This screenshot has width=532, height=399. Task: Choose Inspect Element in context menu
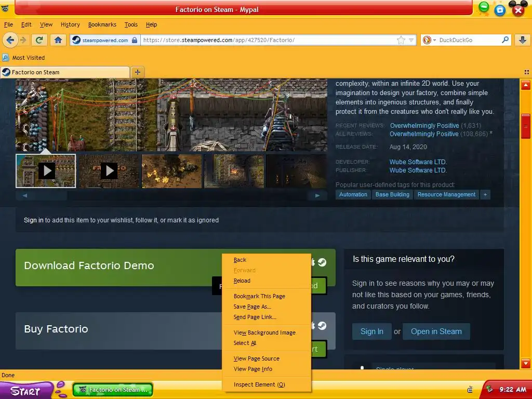click(267, 384)
